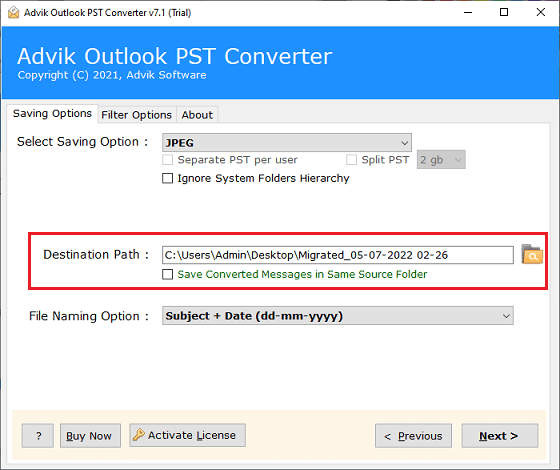
Task: Click the key icon on Activate License
Action: point(139,435)
